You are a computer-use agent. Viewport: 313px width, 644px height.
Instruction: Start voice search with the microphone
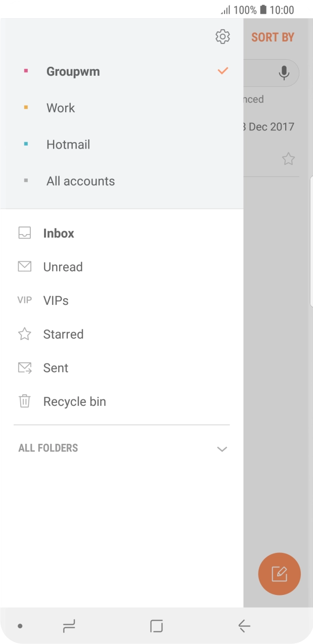(x=283, y=73)
